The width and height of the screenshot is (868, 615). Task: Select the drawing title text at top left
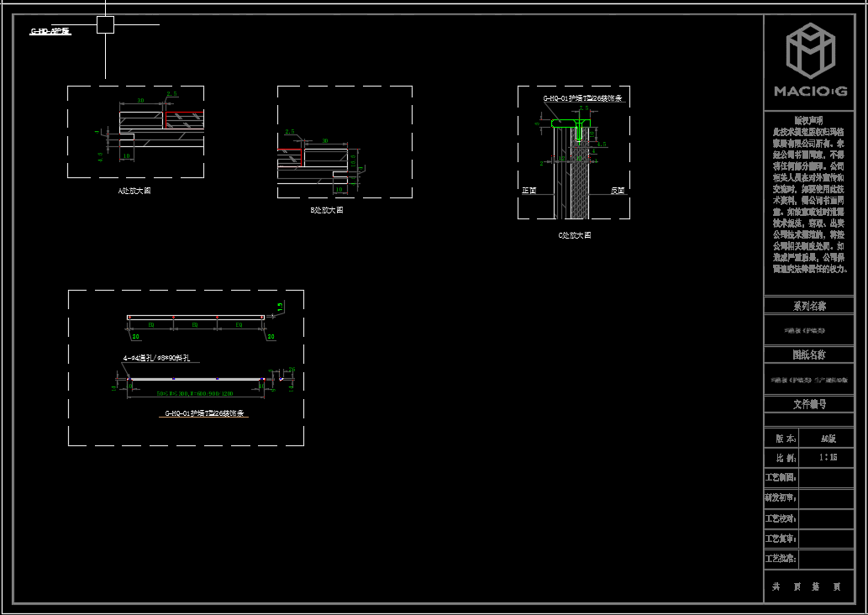click(50, 31)
